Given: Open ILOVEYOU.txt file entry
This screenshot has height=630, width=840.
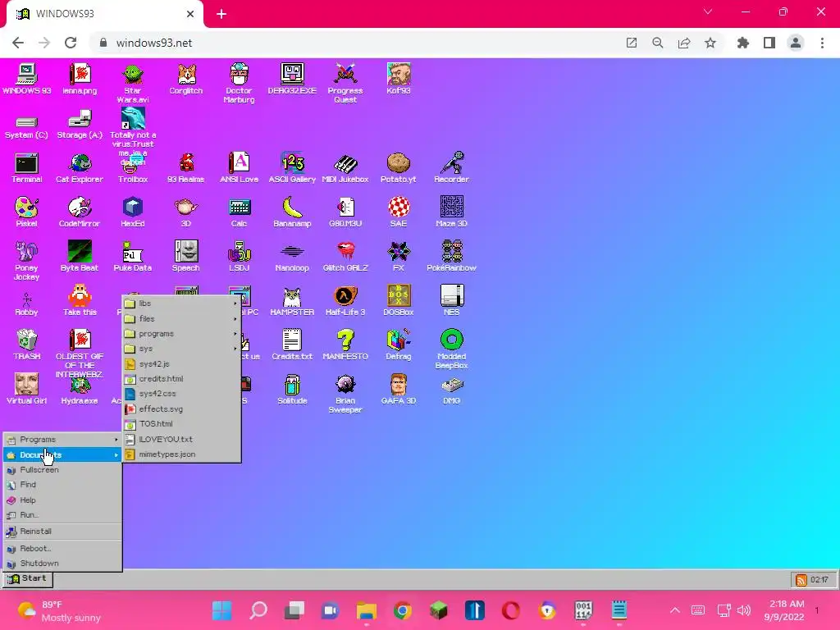Looking at the screenshot, I should click(181, 439).
